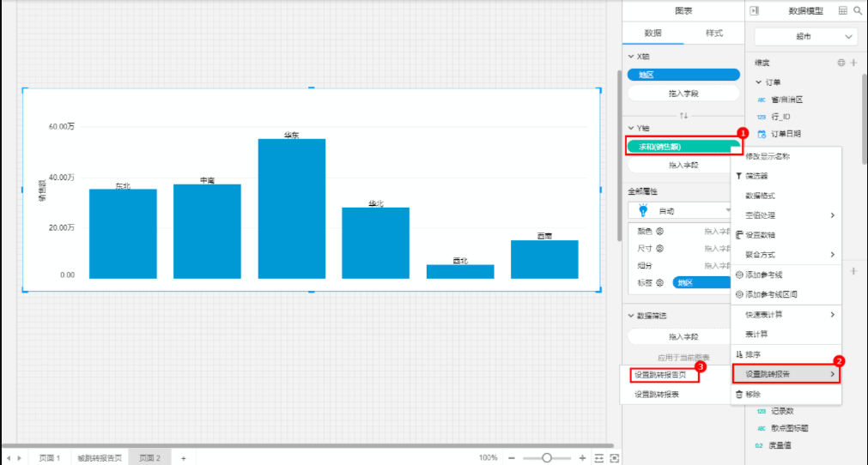Switch to the 样式 tab
868x465 pixels.
point(714,33)
